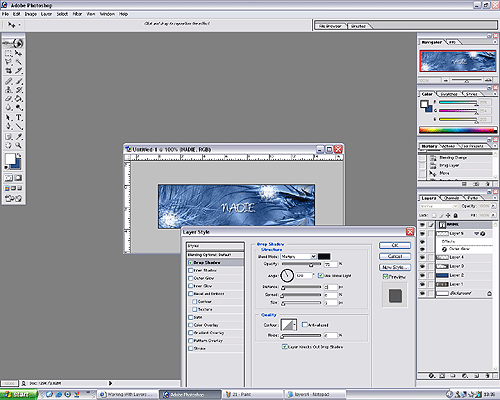
Task: Pick the Crop tool
Action: click(x=8, y=71)
